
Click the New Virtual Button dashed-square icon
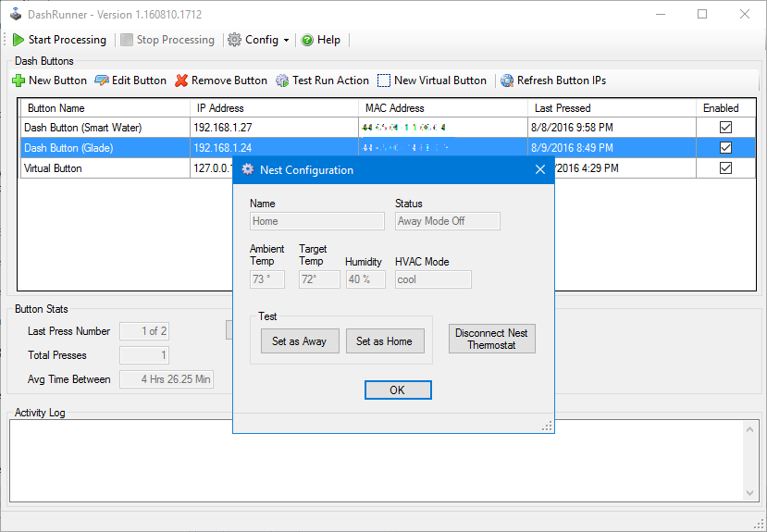click(384, 80)
